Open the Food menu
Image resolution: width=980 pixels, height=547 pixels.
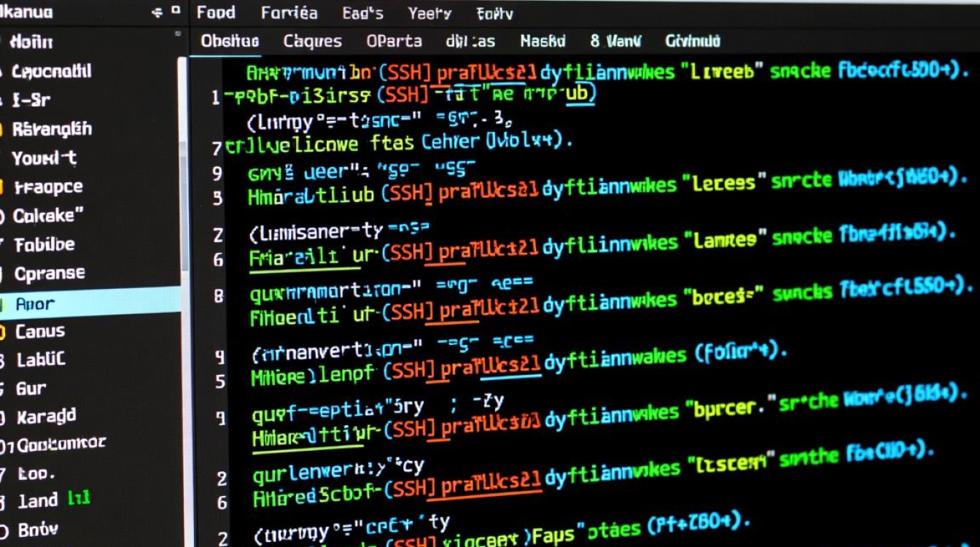216,12
